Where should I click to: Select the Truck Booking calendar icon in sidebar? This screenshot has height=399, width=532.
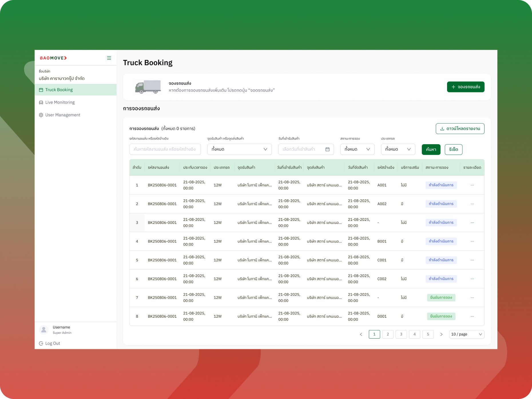point(41,90)
